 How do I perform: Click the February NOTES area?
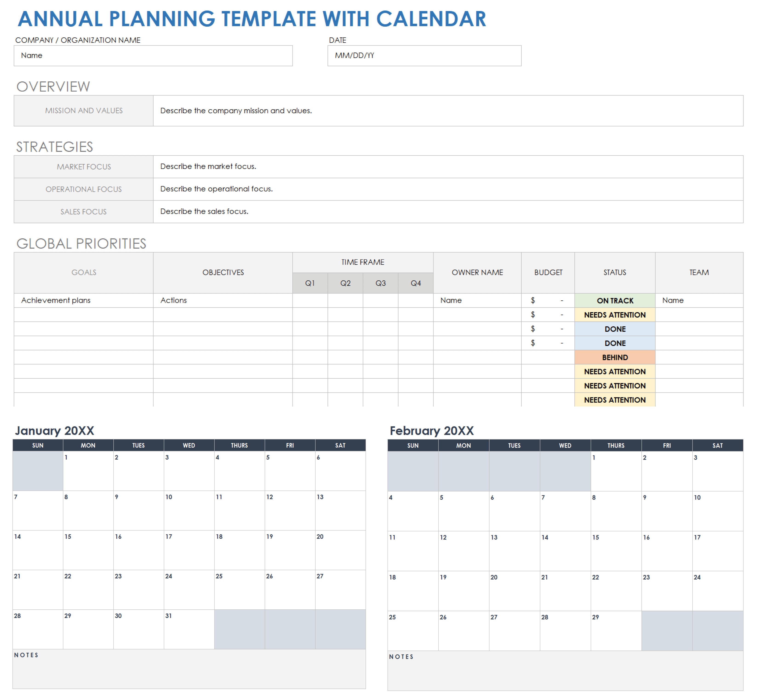pos(565,671)
